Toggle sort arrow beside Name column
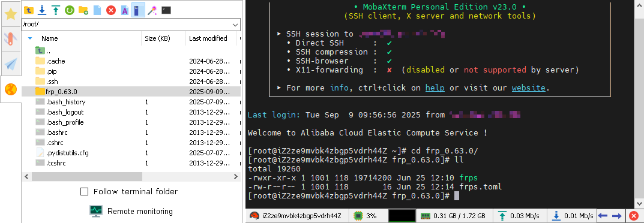Screen dimensions: 644x223 (x=30, y=38)
